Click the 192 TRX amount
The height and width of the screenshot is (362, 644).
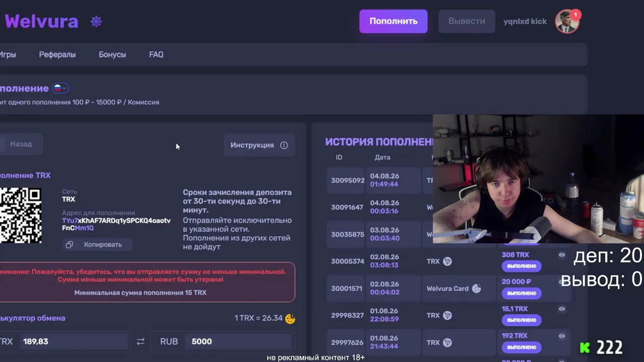(x=514, y=336)
